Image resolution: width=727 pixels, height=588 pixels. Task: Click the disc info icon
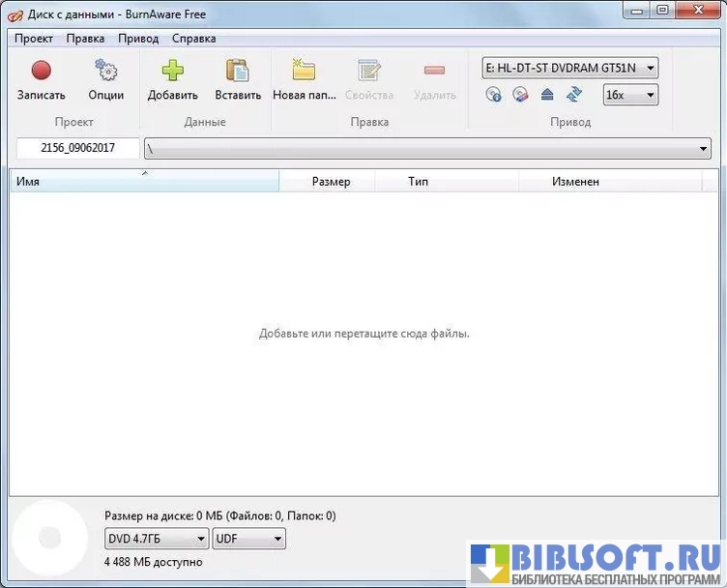[494, 95]
